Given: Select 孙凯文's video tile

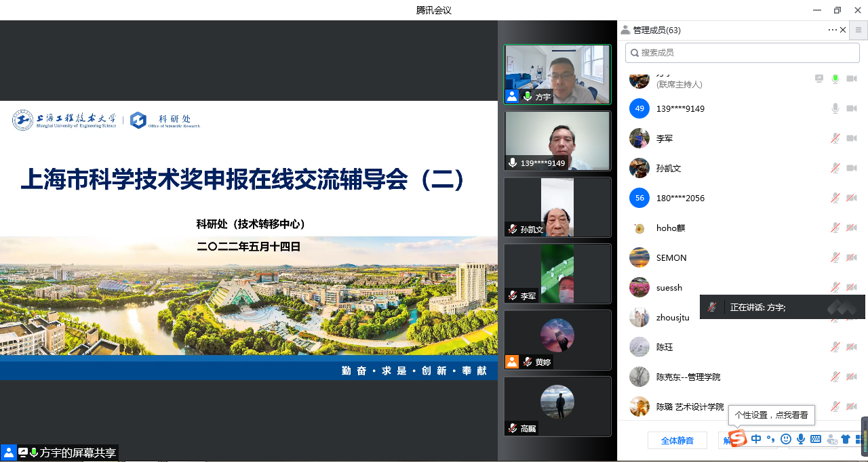Looking at the screenshot, I should coord(557,207).
